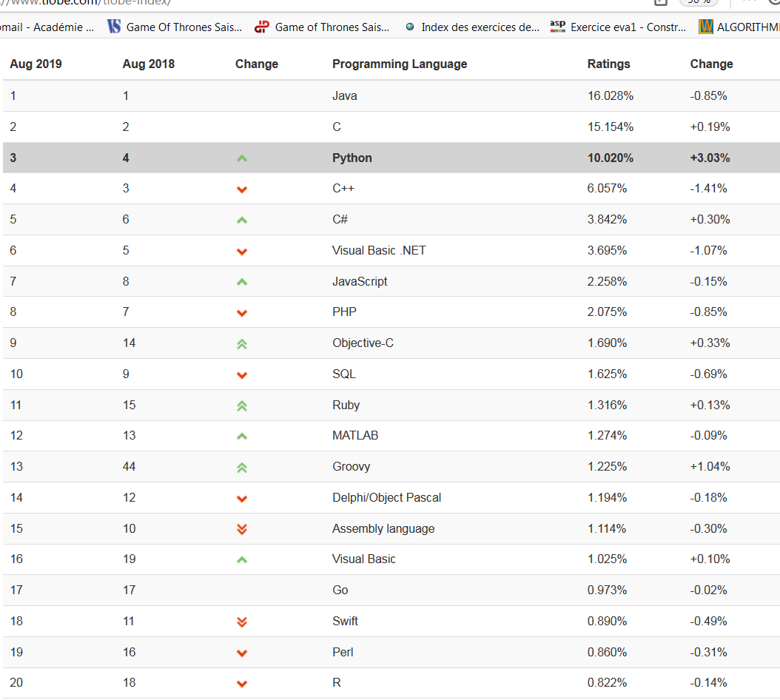This screenshot has width=780, height=700.
Task: Click double down arrow for Assembly language
Action: pos(242,529)
